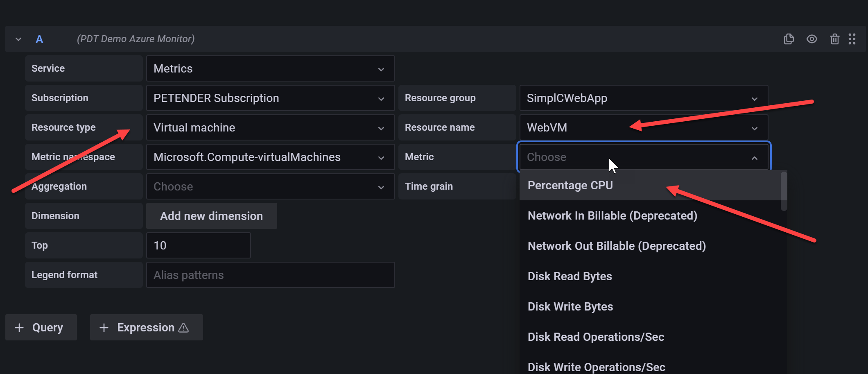This screenshot has width=868, height=374.
Task: Click the drag handle dots of query A
Action: tap(852, 39)
